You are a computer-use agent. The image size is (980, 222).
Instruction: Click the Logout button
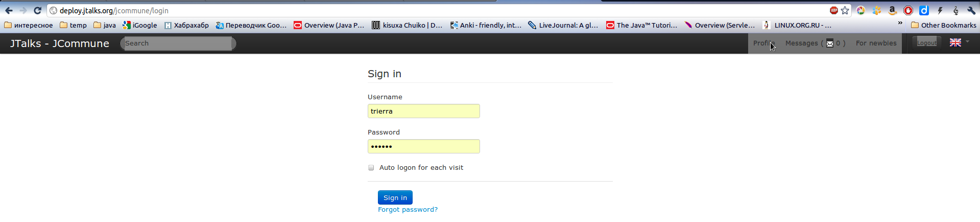click(x=926, y=43)
